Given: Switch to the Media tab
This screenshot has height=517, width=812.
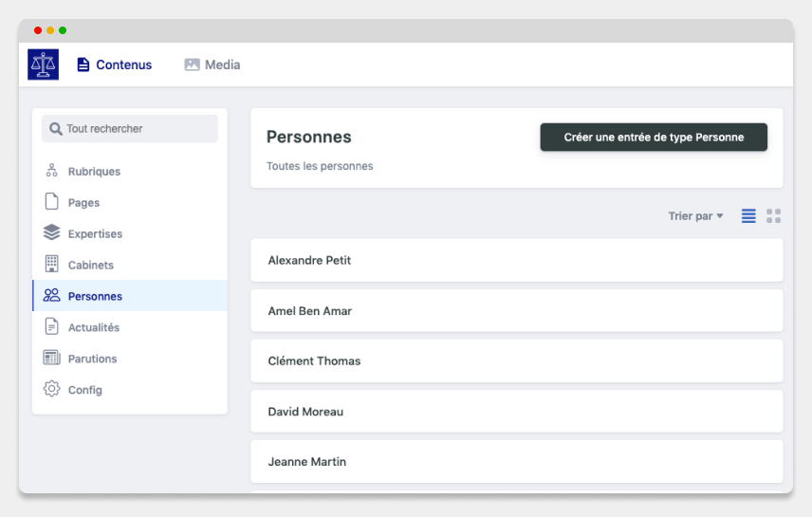Looking at the screenshot, I should tap(212, 65).
